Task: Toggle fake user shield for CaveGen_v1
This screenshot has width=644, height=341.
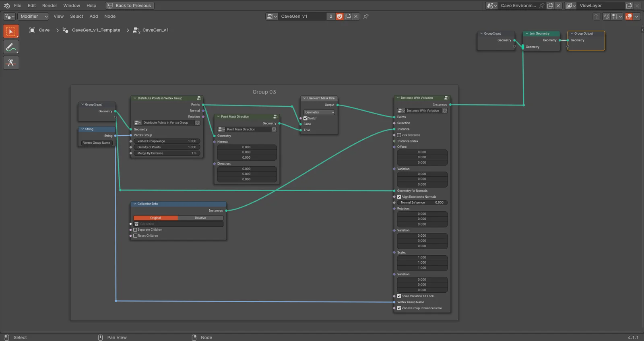Action: [x=339, y=17]
